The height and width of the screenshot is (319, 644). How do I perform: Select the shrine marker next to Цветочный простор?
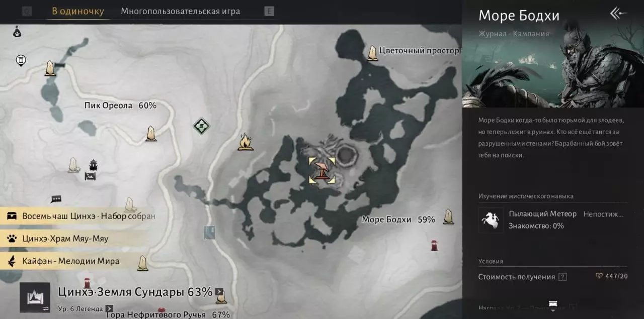coord(372,53)
